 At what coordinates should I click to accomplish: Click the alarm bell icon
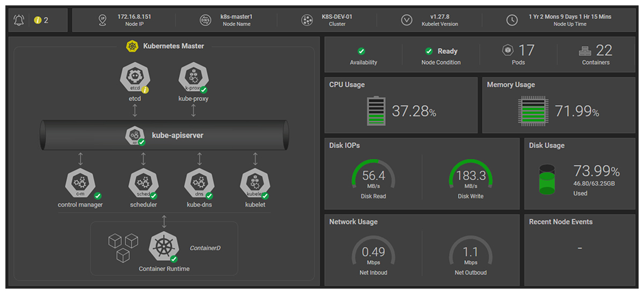19,20
